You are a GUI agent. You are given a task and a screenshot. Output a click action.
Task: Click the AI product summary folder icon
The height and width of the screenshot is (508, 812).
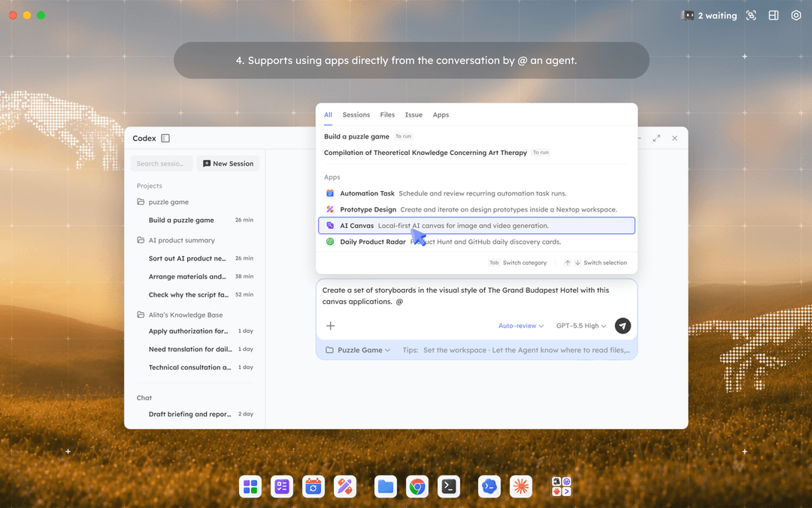point(141,240)
